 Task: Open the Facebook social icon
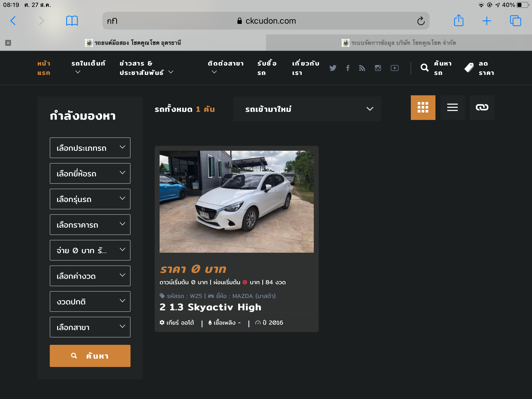(348, 68)
